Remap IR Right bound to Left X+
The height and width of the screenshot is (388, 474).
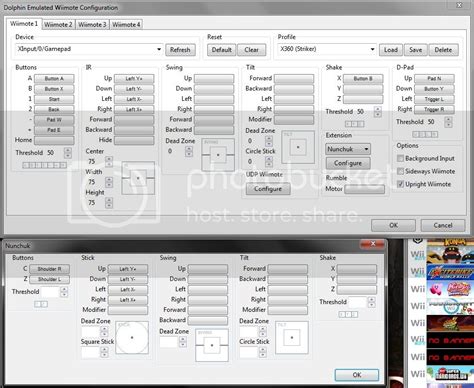(x=134, y=109)
